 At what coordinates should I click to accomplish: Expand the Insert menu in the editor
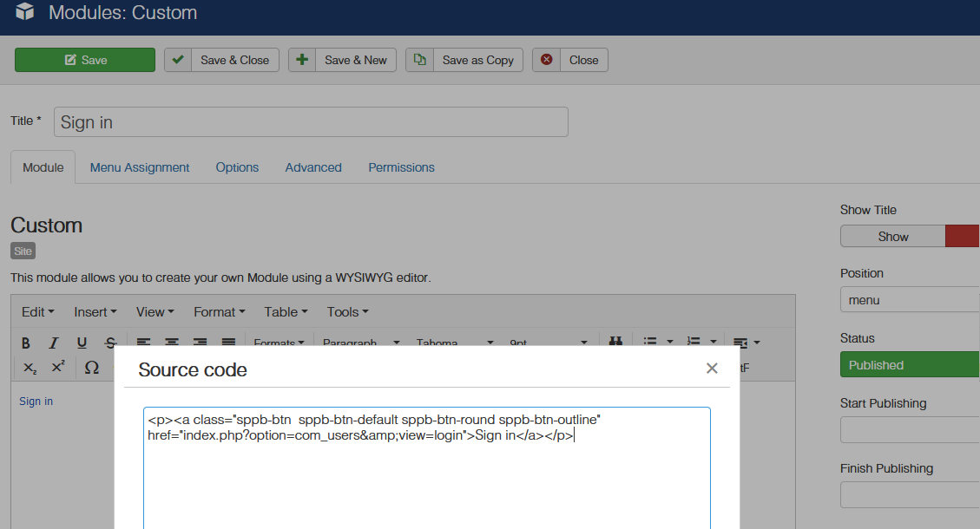coord(95,311)
